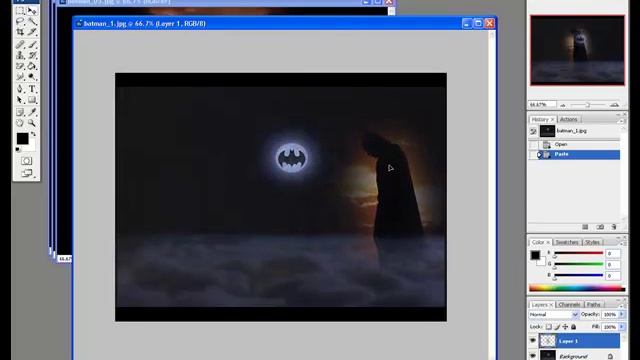Hide Layer 1 with eye icon
This screenshot has height=360, width=640.
click(533, 341)
